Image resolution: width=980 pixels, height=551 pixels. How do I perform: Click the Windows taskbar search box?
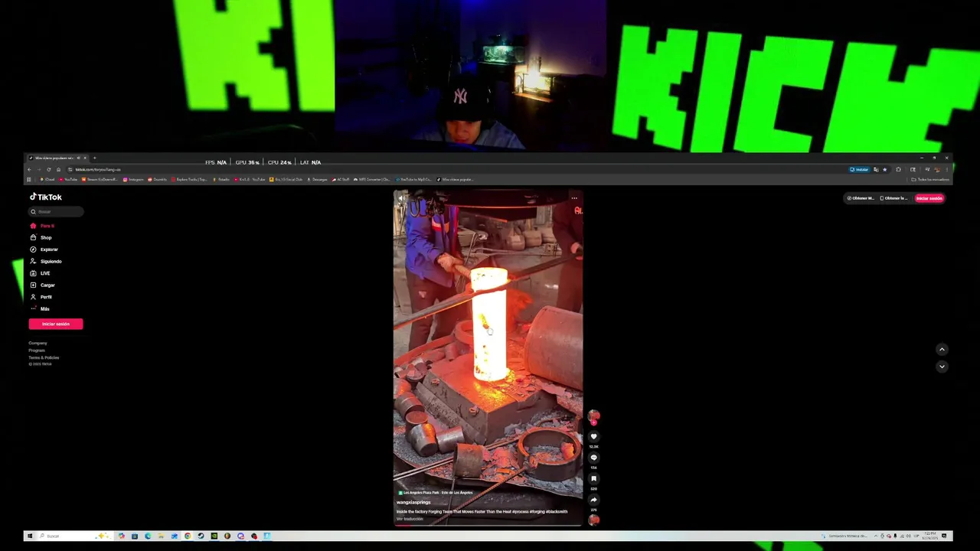[75, 536]
